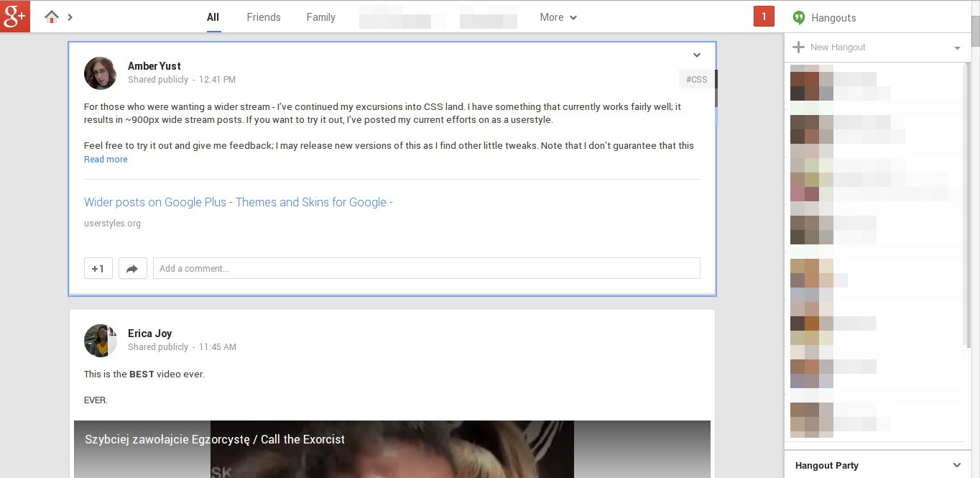Image resolution: width=980 pixels, height=478 pixels.
Task: Open the New Hangout dropdown arrow
Action: 956,47
